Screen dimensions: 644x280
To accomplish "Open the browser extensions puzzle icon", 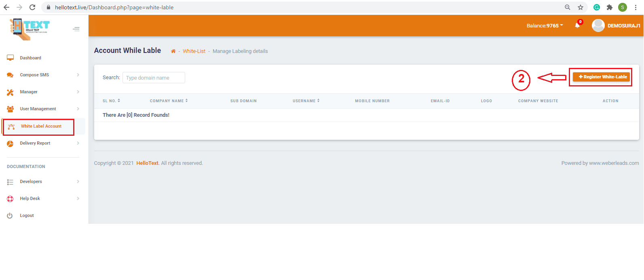I will tap(610, 7).
